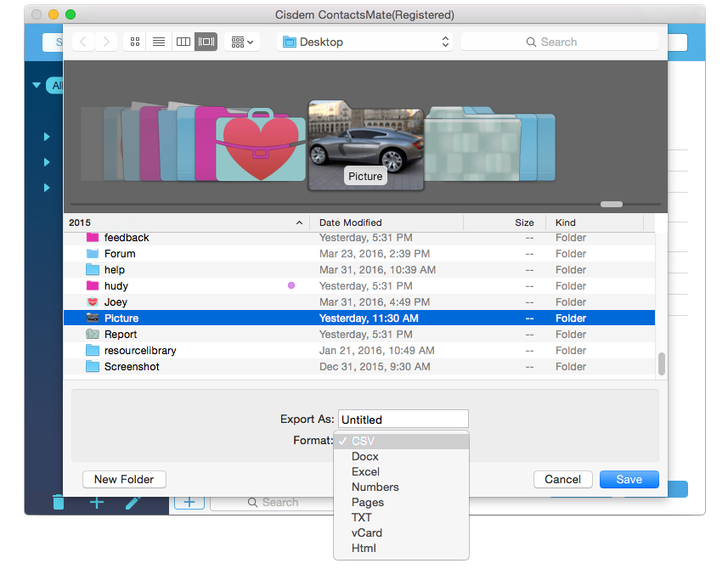
Task: Click the Picture folder icon in list
Action: [x=93, y=318]
